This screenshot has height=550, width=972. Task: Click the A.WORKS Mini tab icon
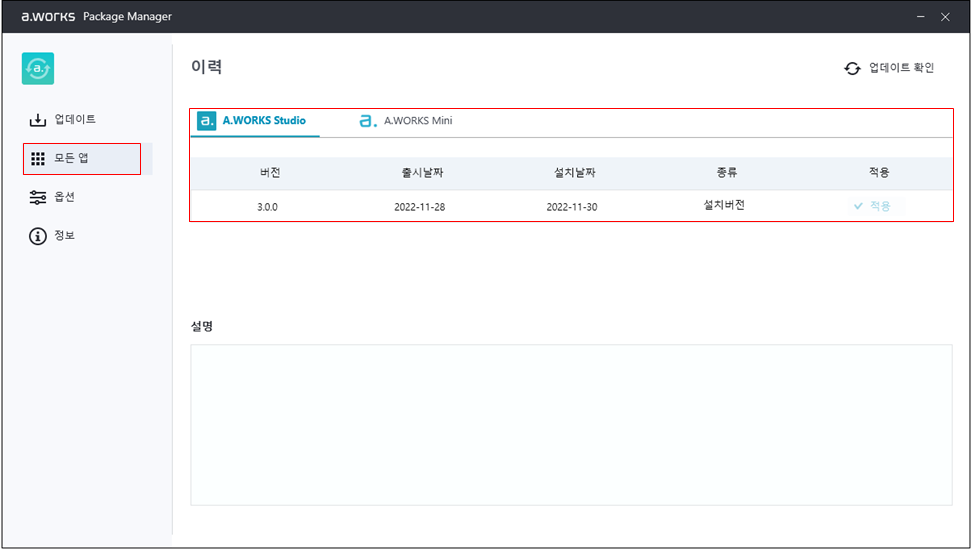368,121
